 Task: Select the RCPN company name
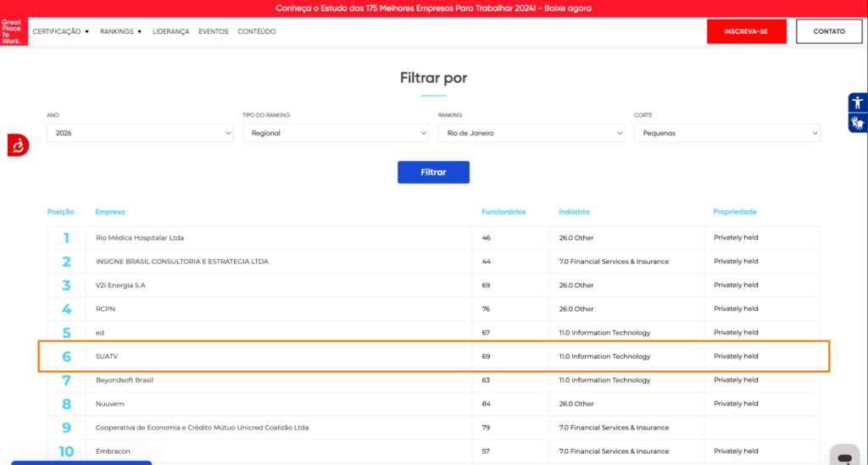point(105,309)
